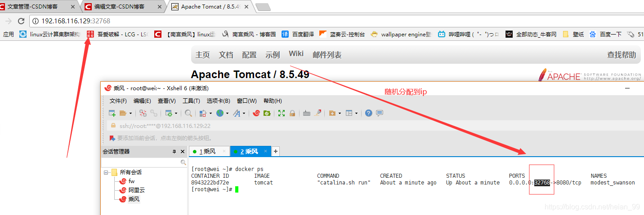644x215 pixels.
Task: Switch to browser tab 编辑文章-CSDN博客
Action: coord(121,6)
